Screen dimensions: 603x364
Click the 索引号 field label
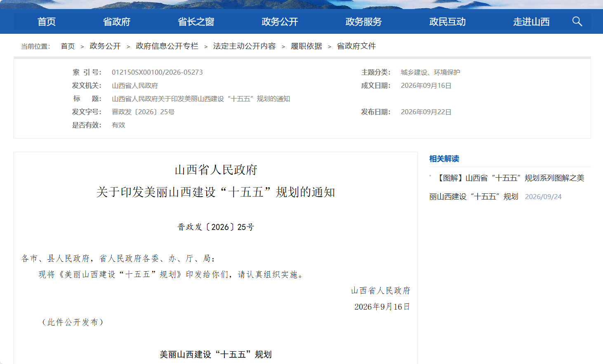87,72
